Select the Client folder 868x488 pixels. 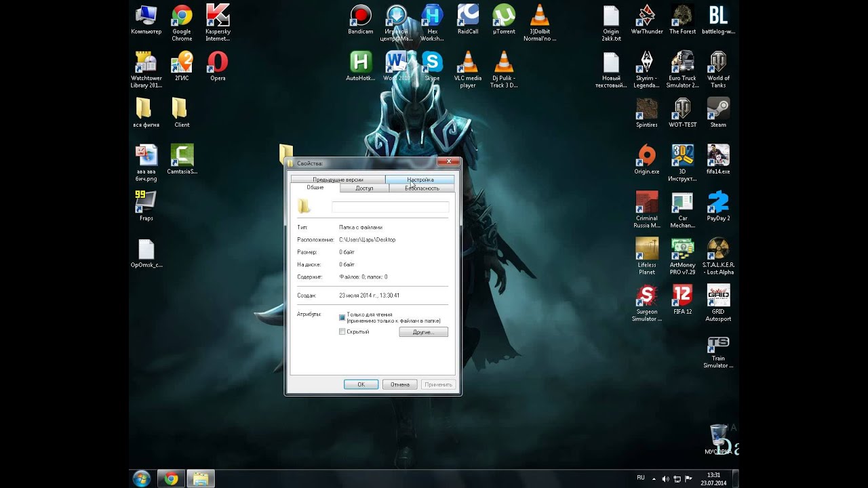coord(182,113)
